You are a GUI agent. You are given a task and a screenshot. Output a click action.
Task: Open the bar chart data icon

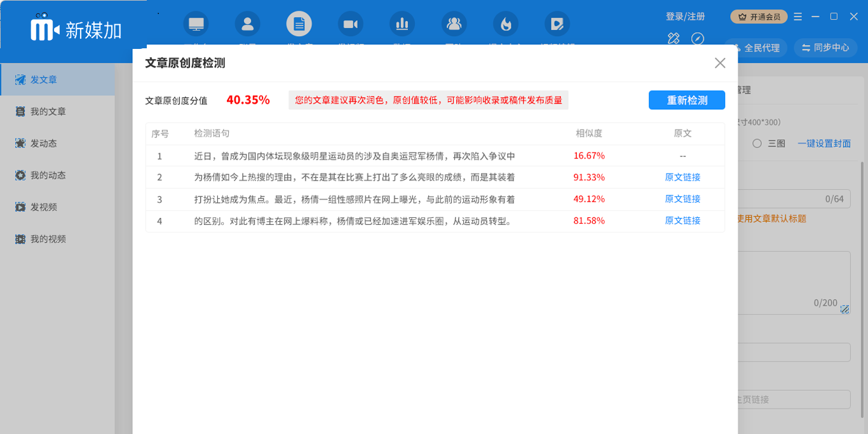(x=402, y=25)
